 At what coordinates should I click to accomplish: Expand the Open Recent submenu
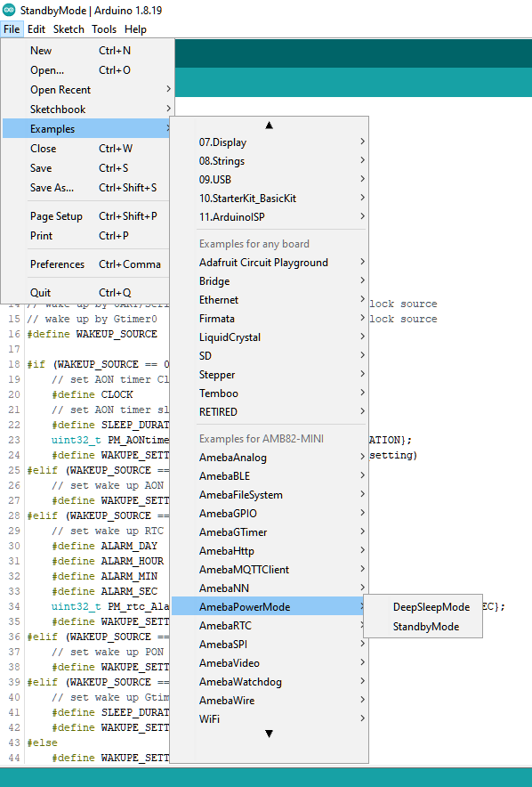tap(88, 90)
